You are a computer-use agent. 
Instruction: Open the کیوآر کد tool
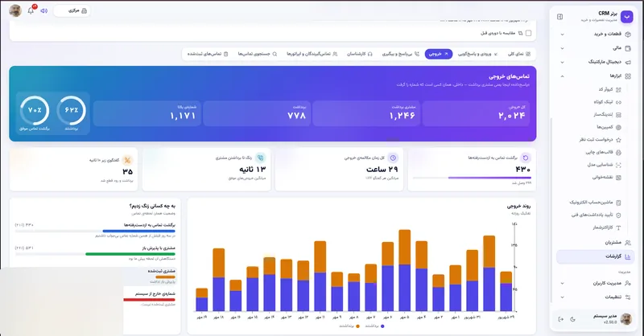(609, 89)
